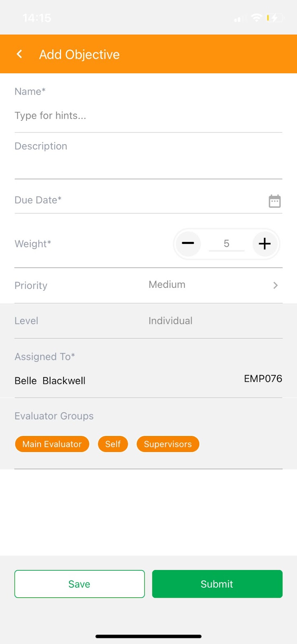Open the calendar icon for Due Date
The image size is (297, 644).
click(274, 200)
